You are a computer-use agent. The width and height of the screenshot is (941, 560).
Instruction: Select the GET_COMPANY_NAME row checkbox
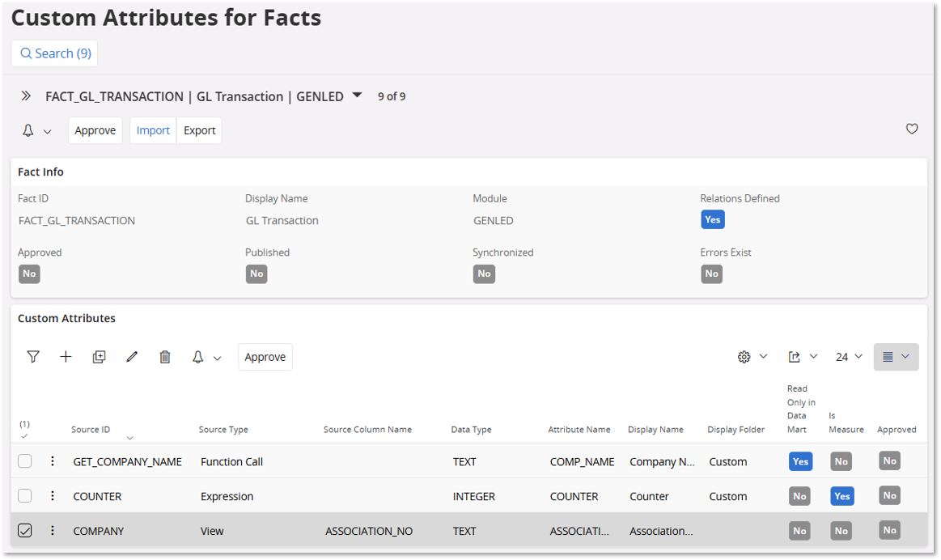point(24,461)
